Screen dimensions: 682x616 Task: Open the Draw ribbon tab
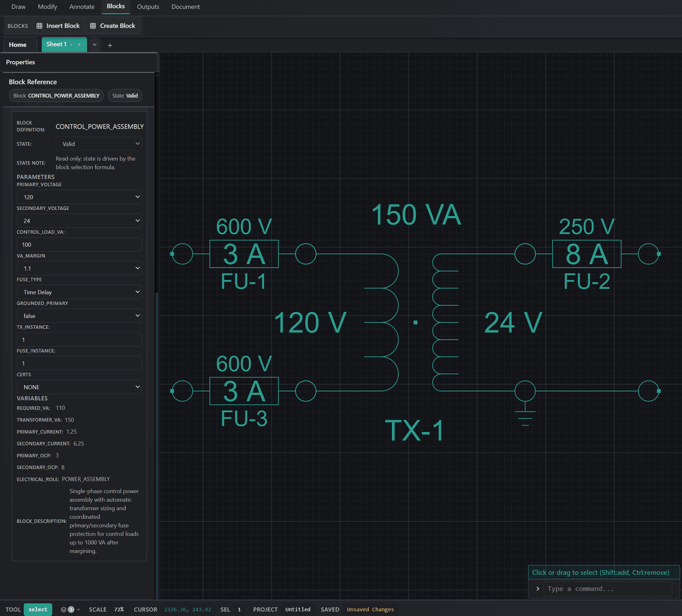(x=18, y=7)
